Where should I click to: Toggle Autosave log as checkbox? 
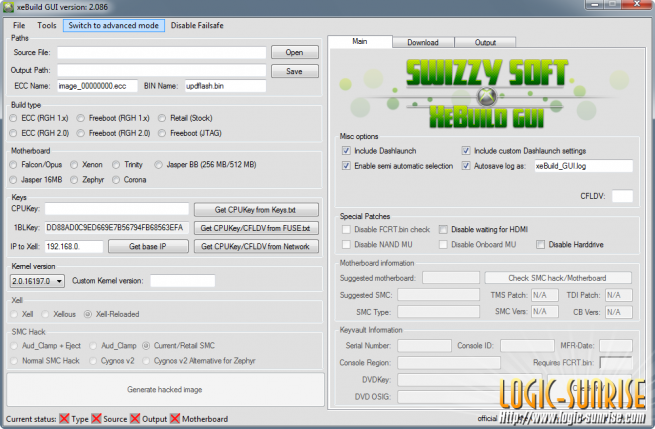point(466,166)
